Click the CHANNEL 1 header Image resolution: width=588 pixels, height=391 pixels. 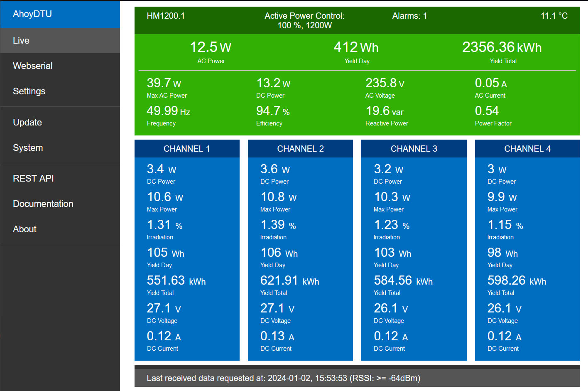pyautogui.click(x=187, y=149)
